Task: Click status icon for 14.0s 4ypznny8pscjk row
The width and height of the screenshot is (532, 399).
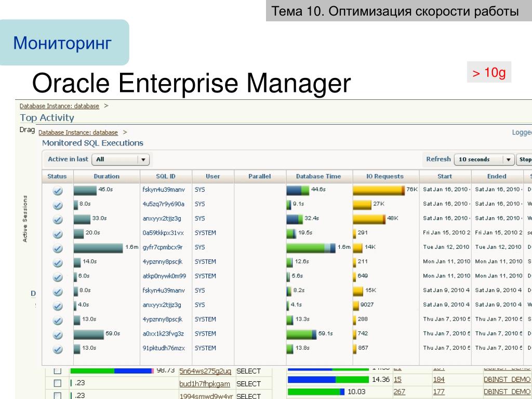Action: [58, 263]
